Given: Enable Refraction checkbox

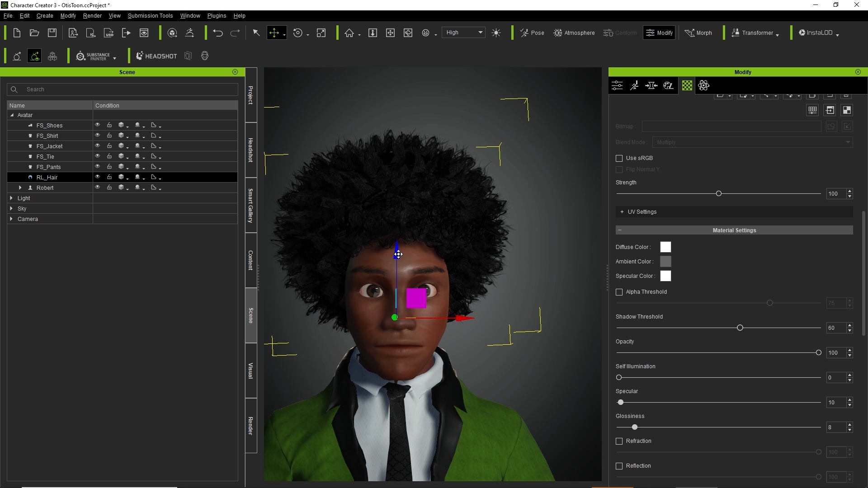Looking at the screenshot, I should tap(619, 441).
